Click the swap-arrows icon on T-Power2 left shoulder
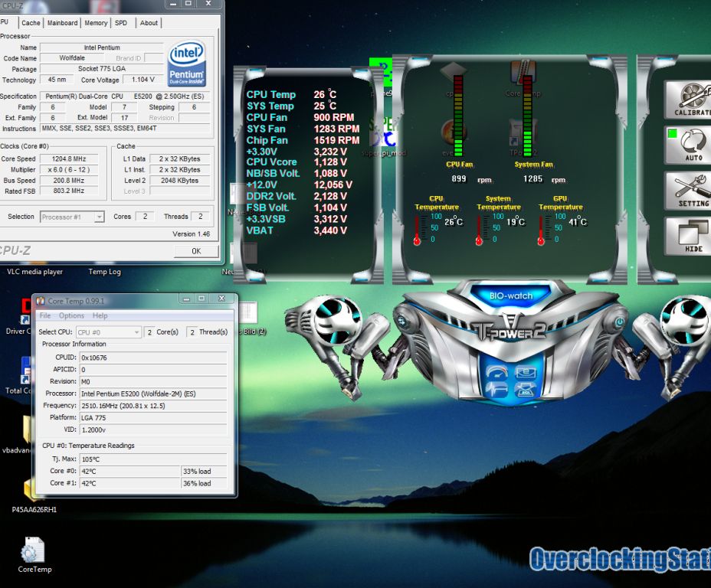The width and height of the screenshot is (711, 588). tap(401, 322)
